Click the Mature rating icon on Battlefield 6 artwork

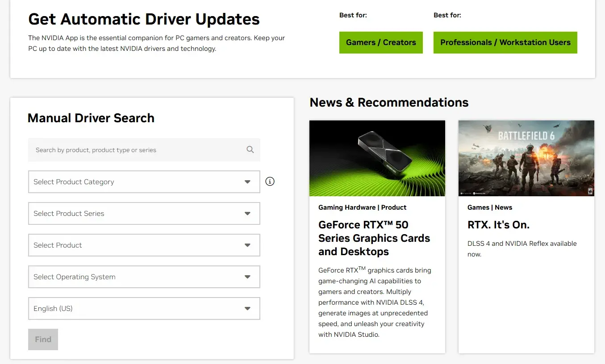pos(589,191)
